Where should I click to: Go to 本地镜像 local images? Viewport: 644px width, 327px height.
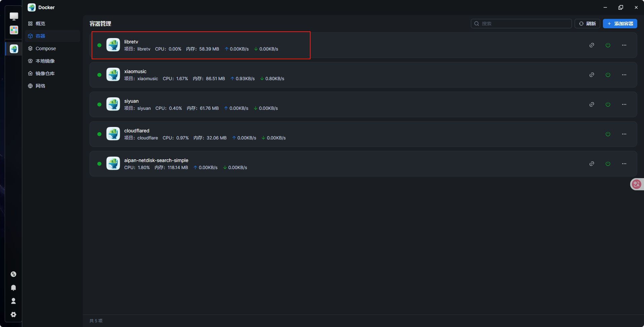(53, 61)
